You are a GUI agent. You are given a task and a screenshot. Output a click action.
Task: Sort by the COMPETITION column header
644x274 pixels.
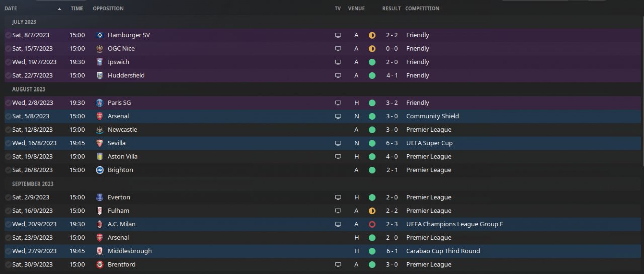pos(422,9)
